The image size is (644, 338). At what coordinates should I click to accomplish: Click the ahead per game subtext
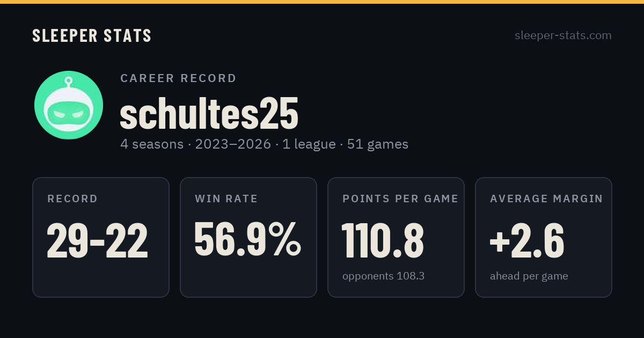click(x=529, y=276)
